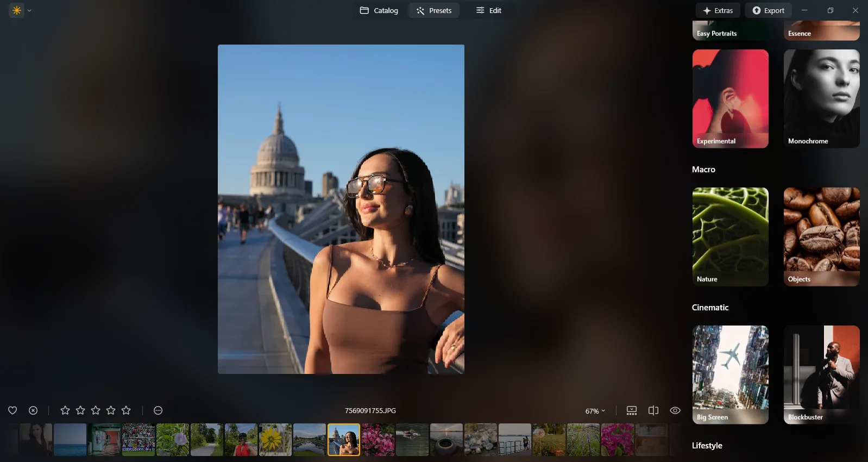Open the Big Screen cinematic presets

(731, 375)
